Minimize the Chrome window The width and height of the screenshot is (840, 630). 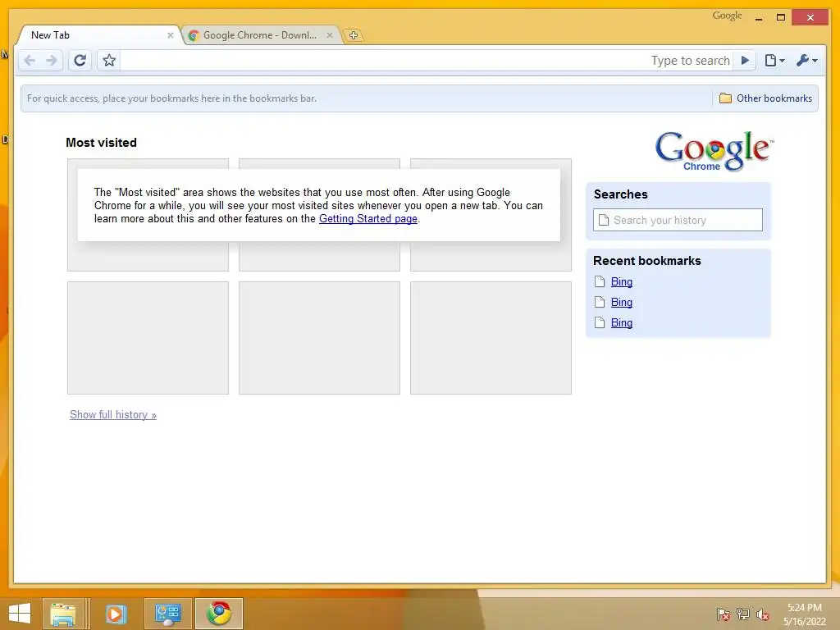pos(759,18)
